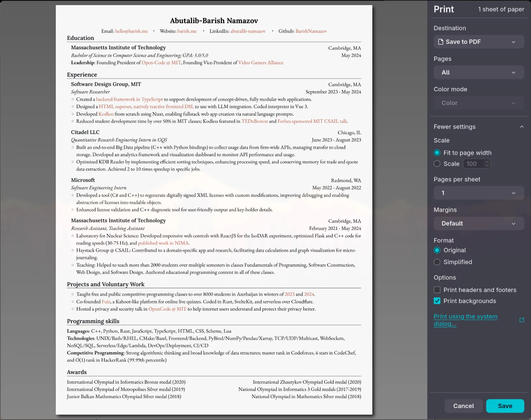Open the Pages dropdown showing All

478,72
